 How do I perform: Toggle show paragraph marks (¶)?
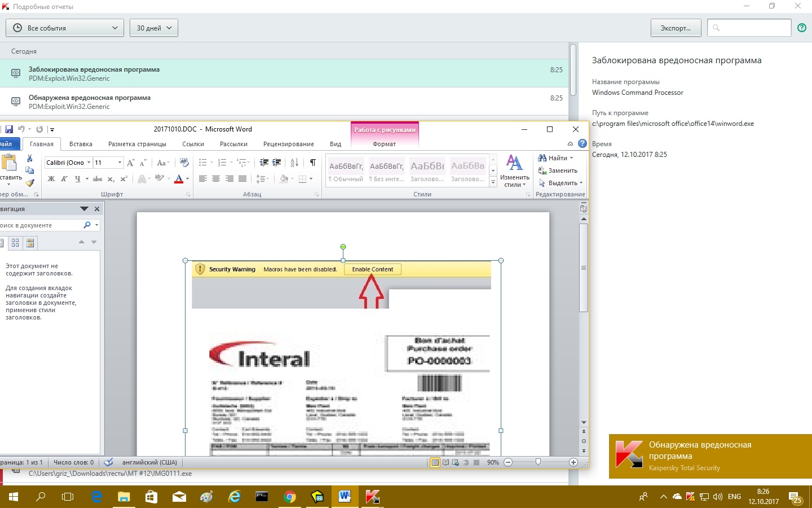coord(312,163)
